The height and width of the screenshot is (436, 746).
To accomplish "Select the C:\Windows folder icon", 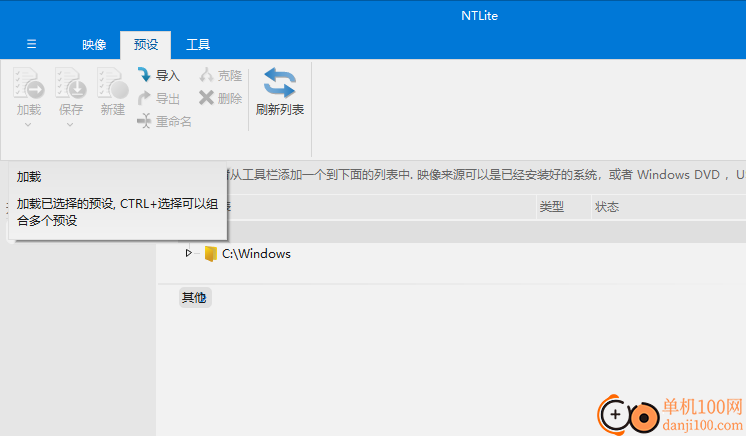I will [210, 254].
